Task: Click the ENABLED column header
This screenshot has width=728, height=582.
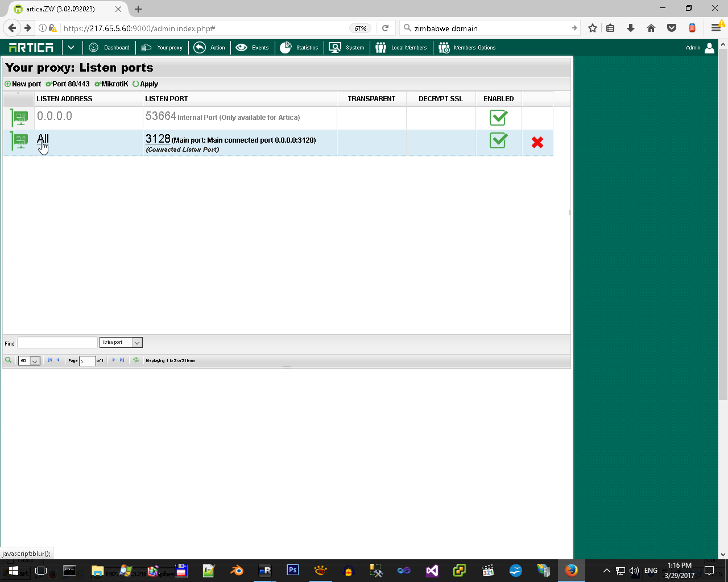Action: coord(499,99)
